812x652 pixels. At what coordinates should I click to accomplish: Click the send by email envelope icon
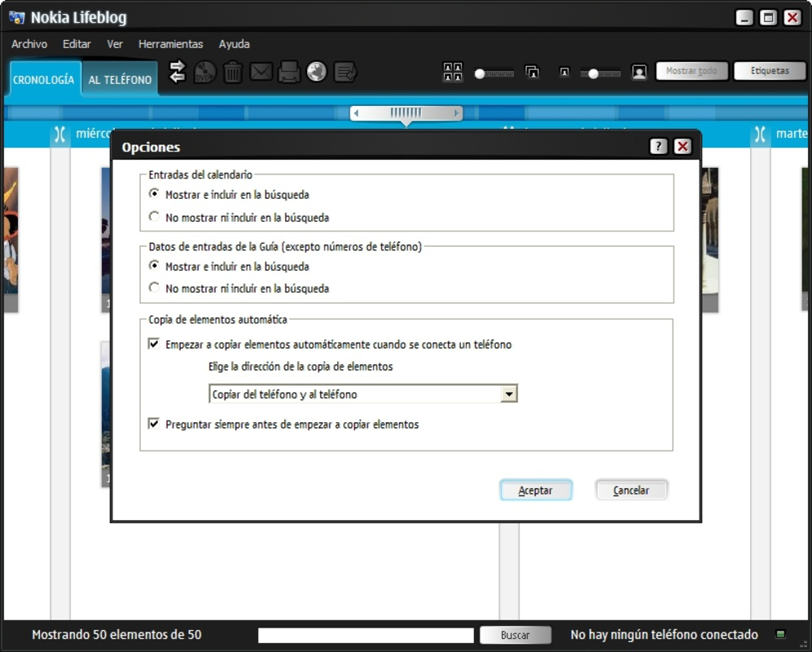(261, 72)
